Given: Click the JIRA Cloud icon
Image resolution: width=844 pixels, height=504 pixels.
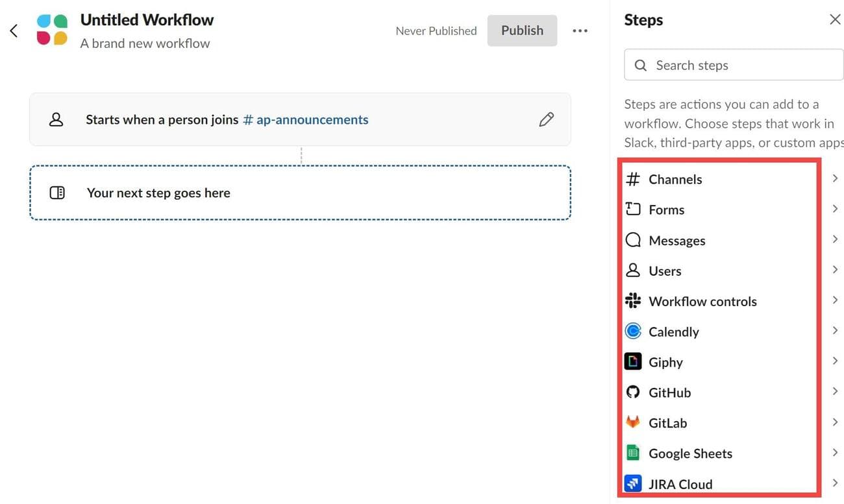Looking at the screenshot, I should (632, 484).
